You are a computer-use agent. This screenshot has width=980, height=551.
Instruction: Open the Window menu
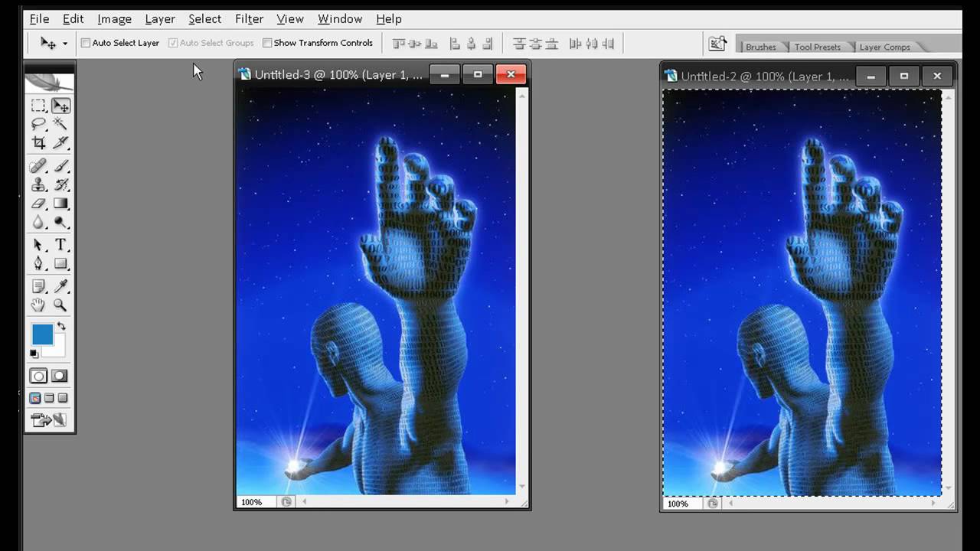coord(340,18)
